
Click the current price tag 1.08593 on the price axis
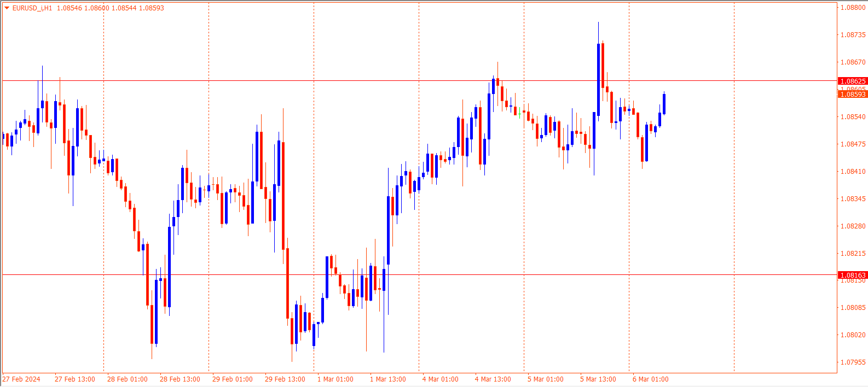[853, 94]
